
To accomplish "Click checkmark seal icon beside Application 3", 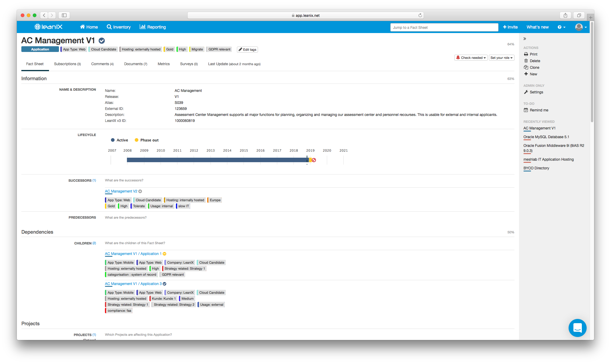I will (x=164, y=284).
